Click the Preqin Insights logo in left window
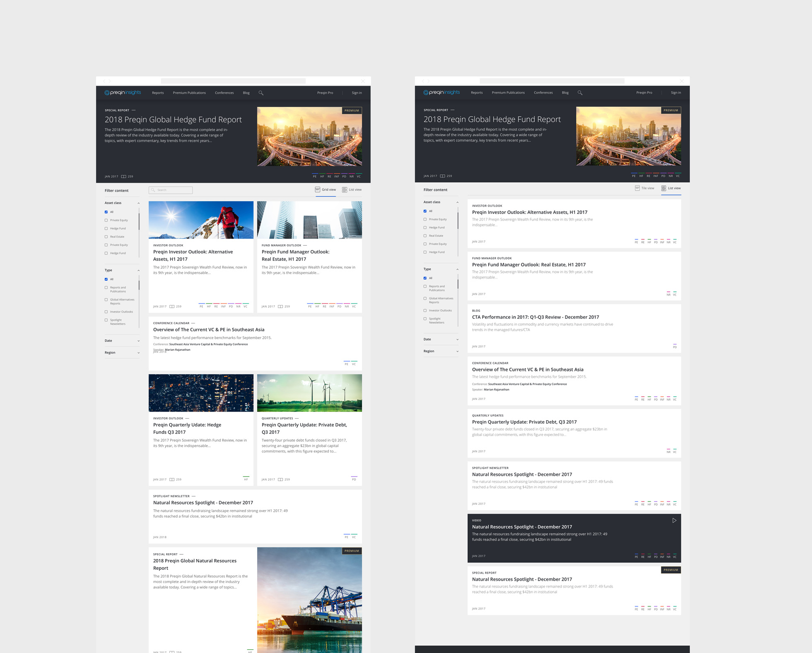 click(x=123, y=92)
